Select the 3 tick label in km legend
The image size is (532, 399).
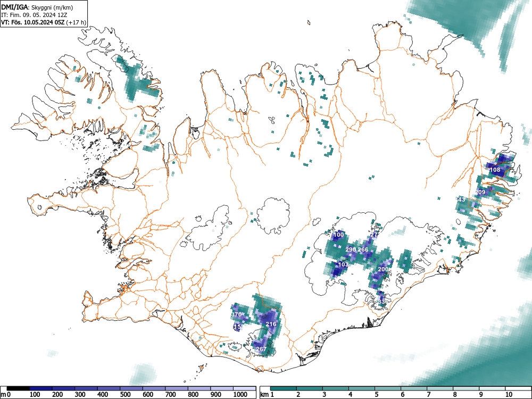coord(325,395)
